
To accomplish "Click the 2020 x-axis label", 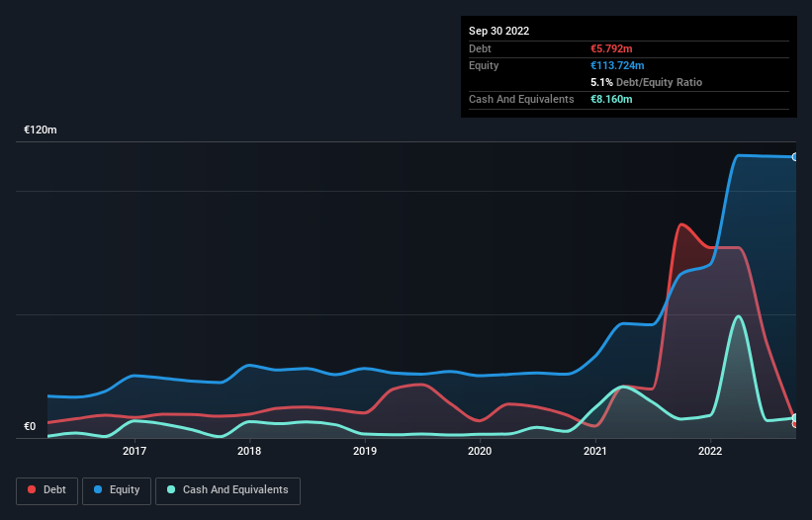I will pyautogui.click(x=480, y=451).
